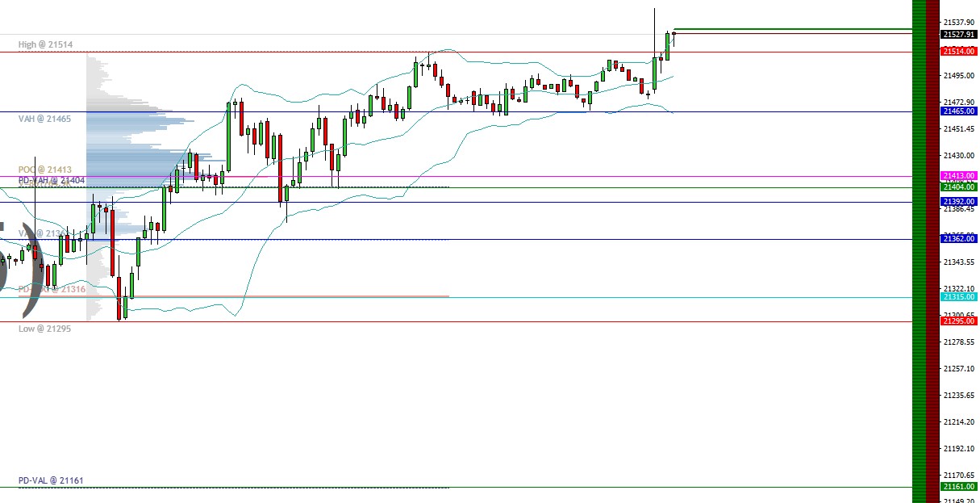
Task: Click the red 21514.00 price tag
Action: pos(958,52)
